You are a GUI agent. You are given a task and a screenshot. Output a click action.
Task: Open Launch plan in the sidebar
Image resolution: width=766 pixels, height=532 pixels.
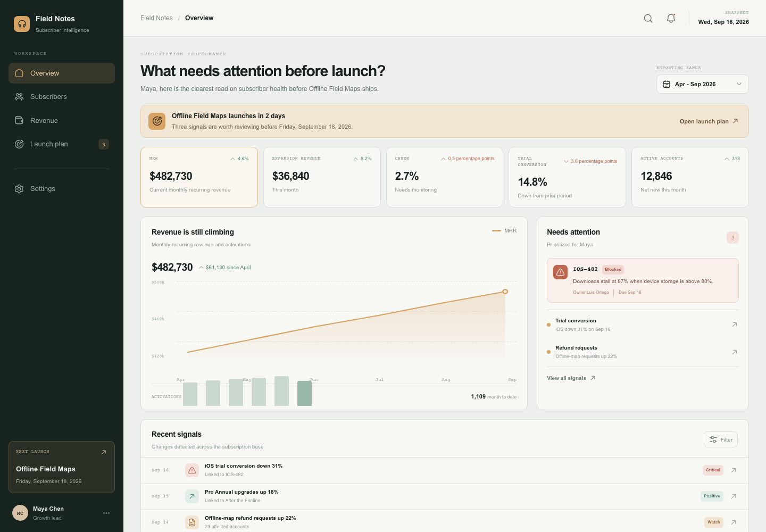click(x=62, y=144)
